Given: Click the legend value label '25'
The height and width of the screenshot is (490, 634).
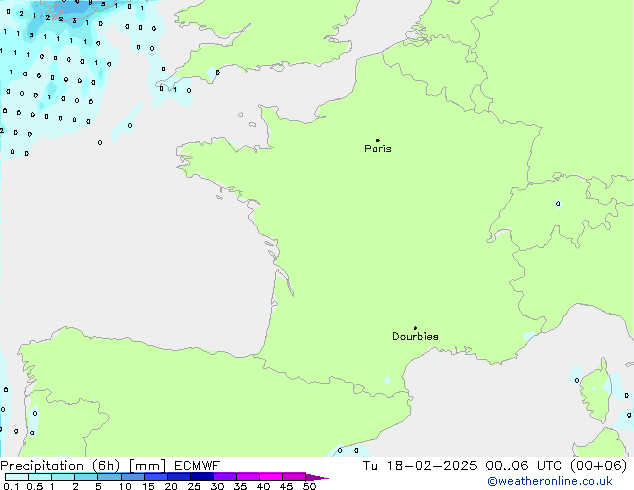Looking at the screenshot, I should coord(194,486).
